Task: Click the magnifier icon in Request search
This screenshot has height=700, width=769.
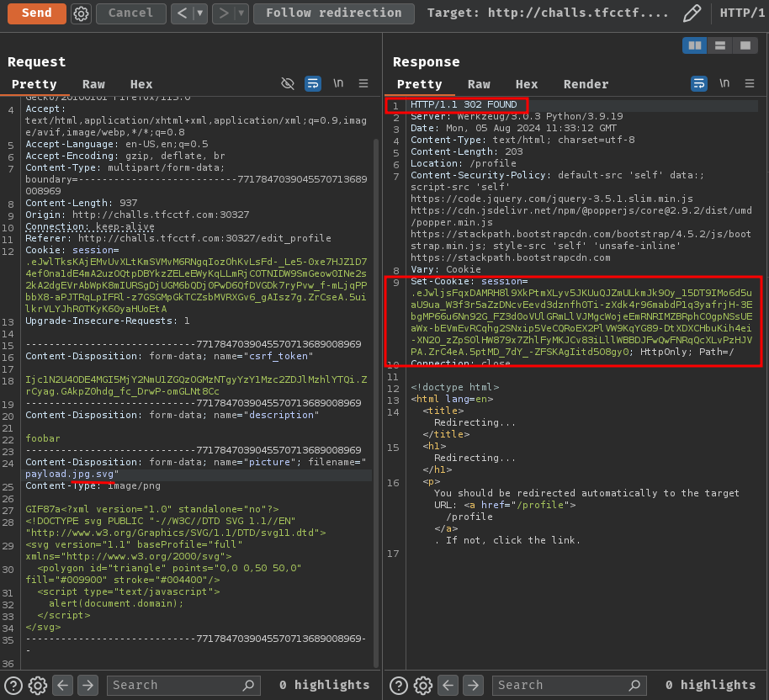Action: pyautogui.click(x=249, y=686)
